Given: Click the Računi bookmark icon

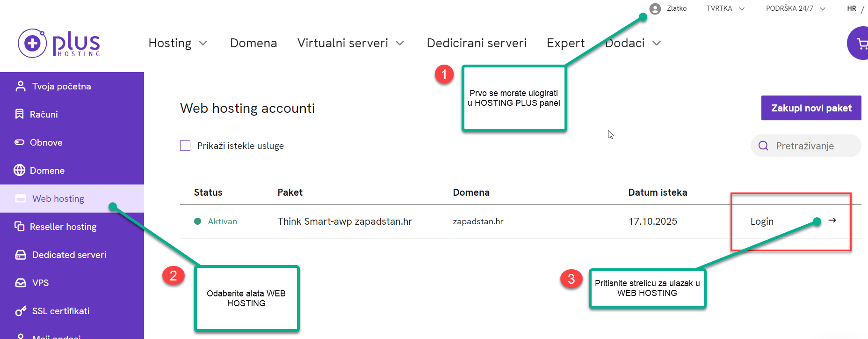Looking at the screenshot, I should pyautogui.click(x=19, y=114).
